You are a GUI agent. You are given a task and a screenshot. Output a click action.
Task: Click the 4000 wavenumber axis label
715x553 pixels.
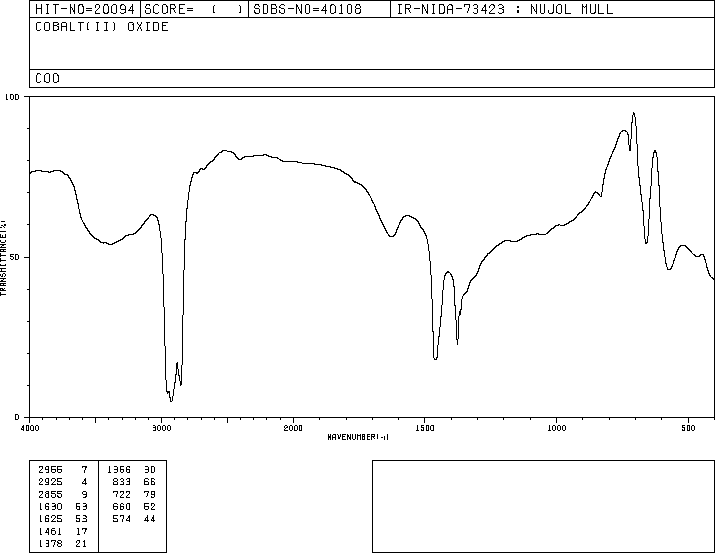point(30,428)
